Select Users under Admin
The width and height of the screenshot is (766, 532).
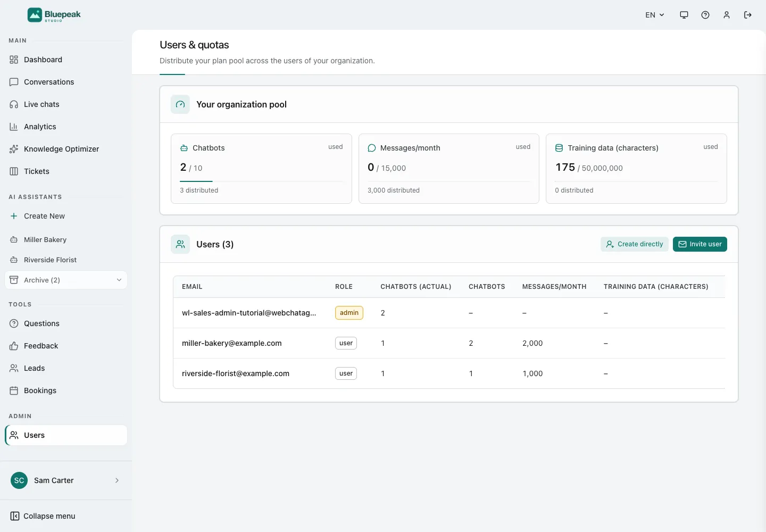coord(66,435)
